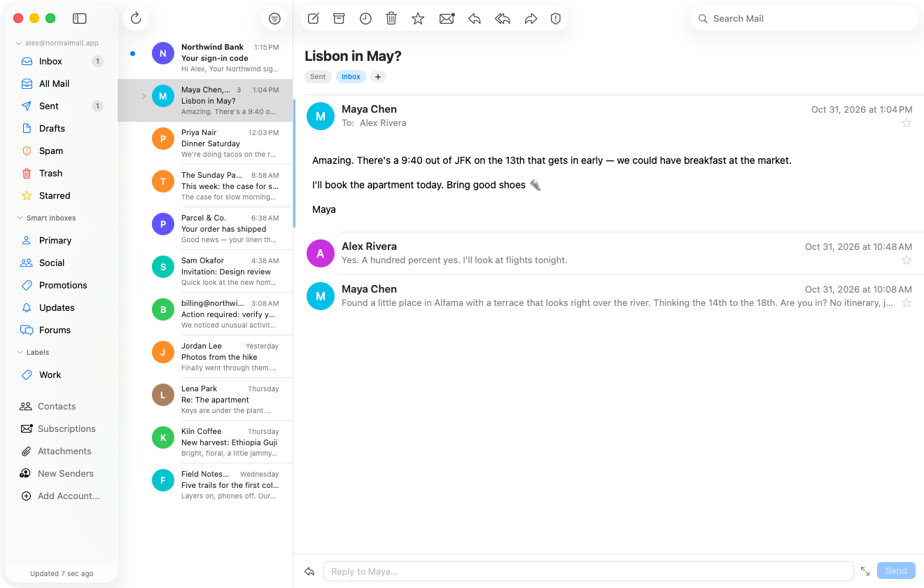Focus the Search Mail field
This screenshot has width=924, height=588.
(x=804, y=19)
